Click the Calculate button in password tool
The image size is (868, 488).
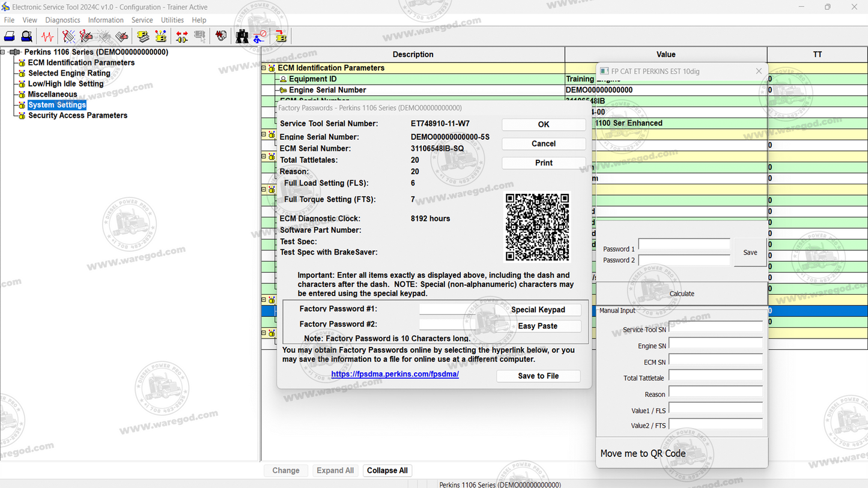pos(681,294)
